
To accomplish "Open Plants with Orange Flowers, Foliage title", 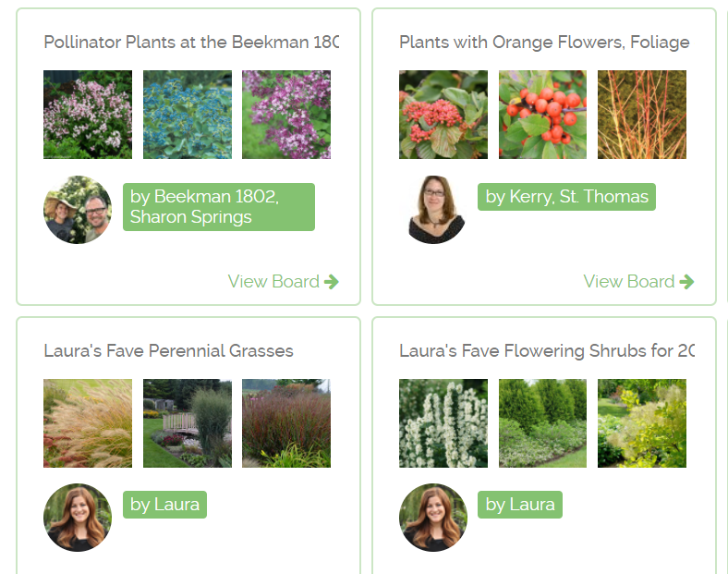I will tap(544, 43).
